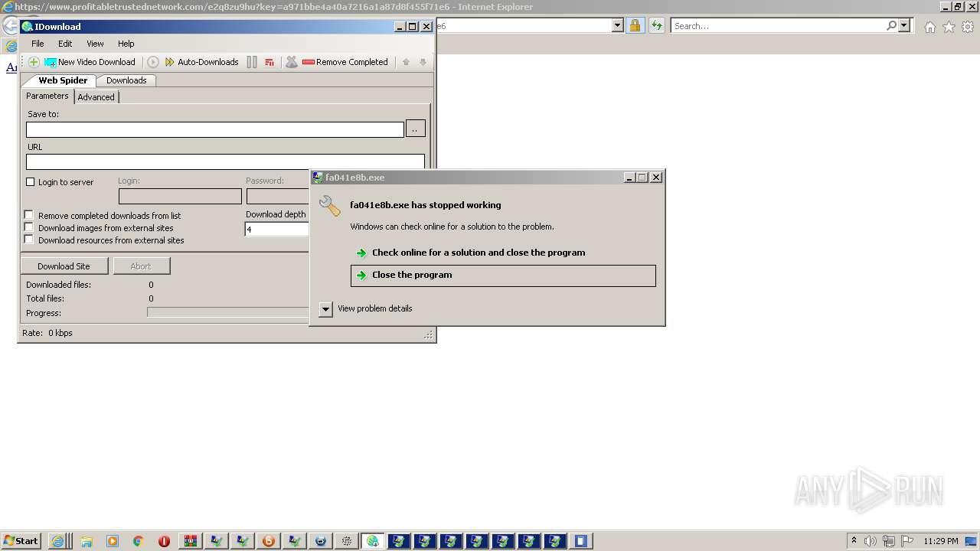Click the security lock icon in IE

635,26
